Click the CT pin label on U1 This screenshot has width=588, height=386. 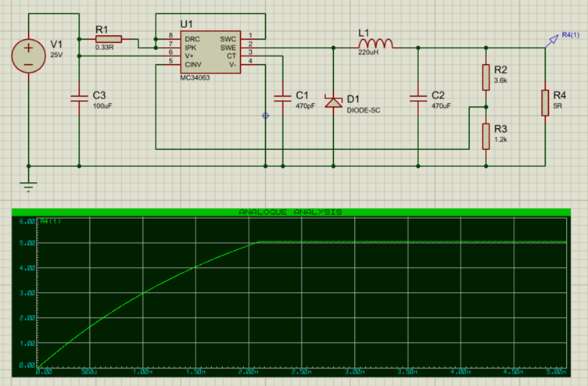click(231, 56)
